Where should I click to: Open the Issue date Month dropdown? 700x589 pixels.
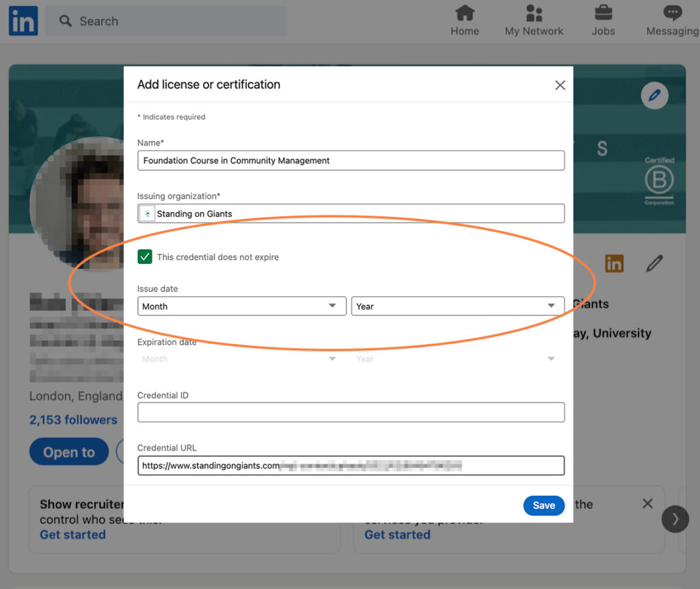pyautogui.click(x=241, y=306)
